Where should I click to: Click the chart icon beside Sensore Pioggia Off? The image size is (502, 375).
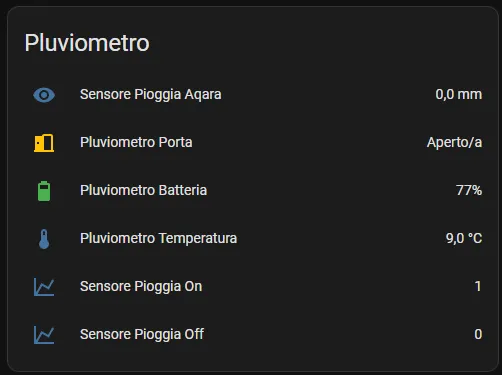[x=44, y=335]
